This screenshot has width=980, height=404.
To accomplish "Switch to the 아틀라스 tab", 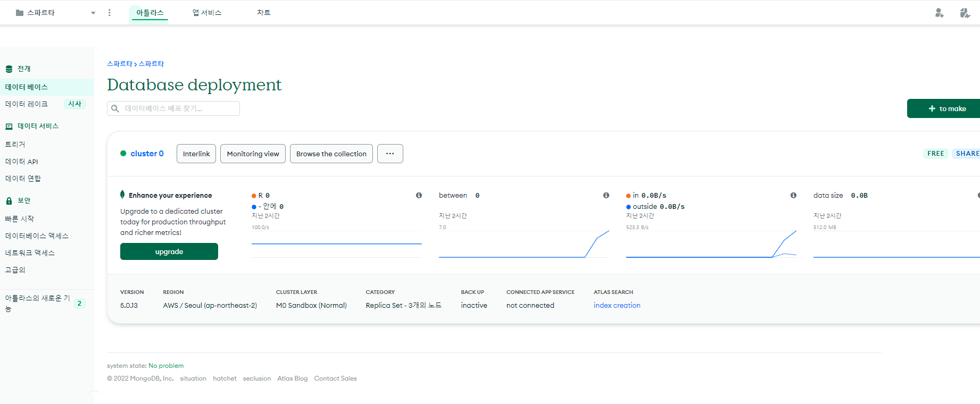I will point(150,13).
